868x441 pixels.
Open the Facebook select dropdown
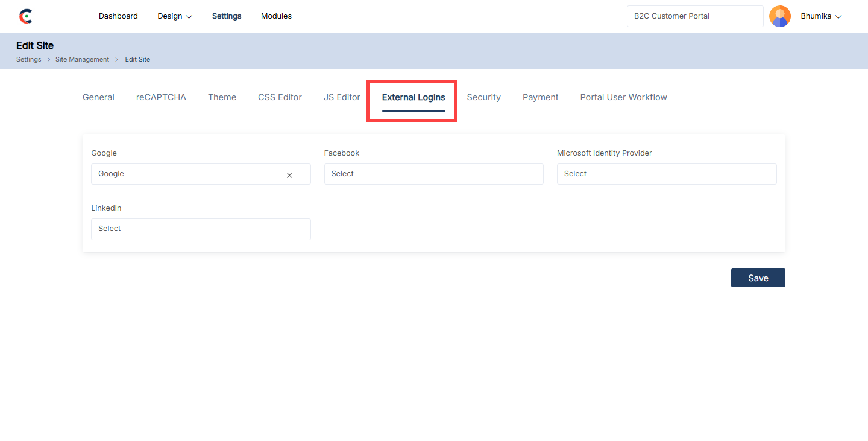pyautogui.click(x=433, y=174)
